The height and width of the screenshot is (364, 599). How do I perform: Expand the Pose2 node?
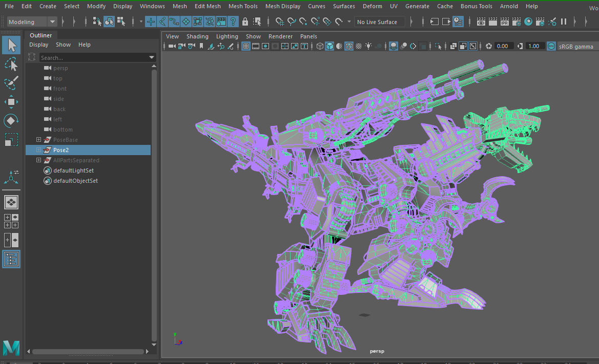point(38,150)
